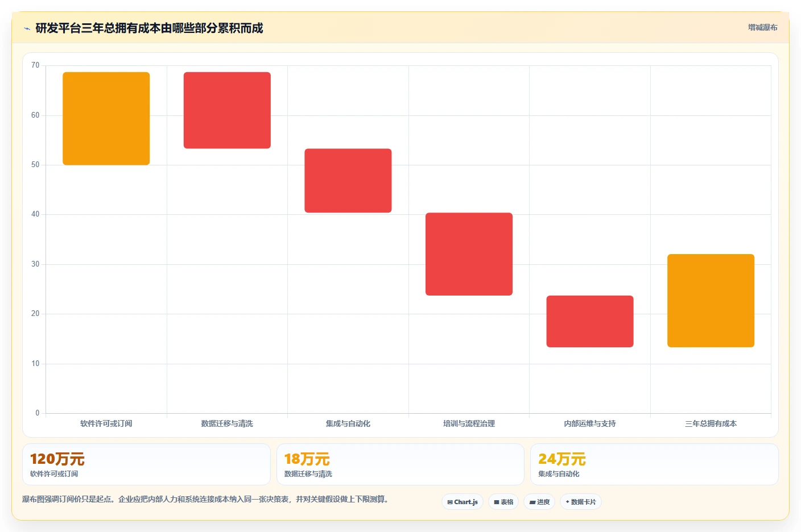This screenshot has width=801, height=532.
Task: Click the orange 软件许可或订阅 bar
Action: pos(106,119)
